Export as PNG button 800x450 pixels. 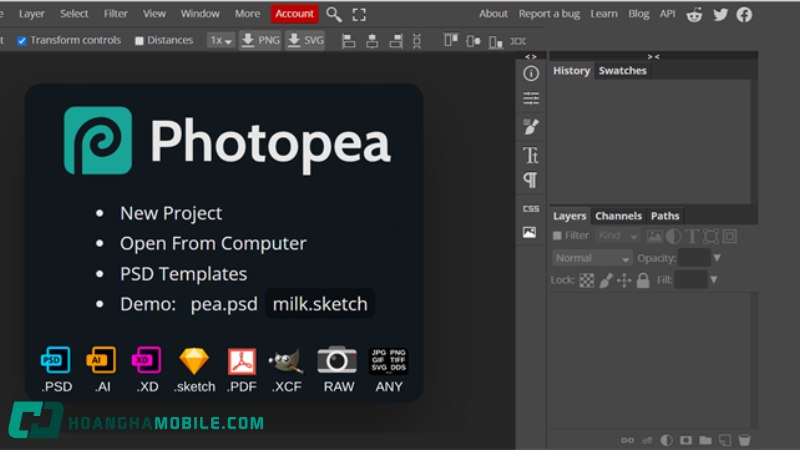[x=259, y=41]
